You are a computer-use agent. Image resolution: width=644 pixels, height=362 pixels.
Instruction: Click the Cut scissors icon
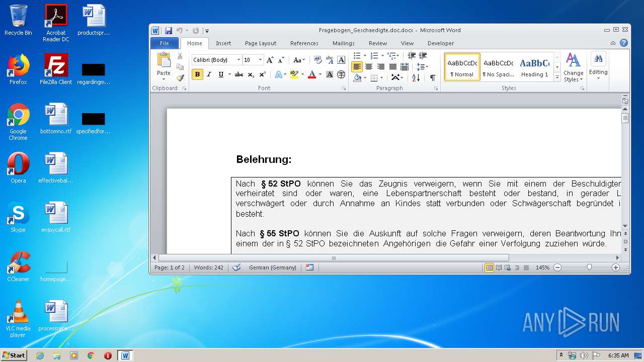[180, 56]
